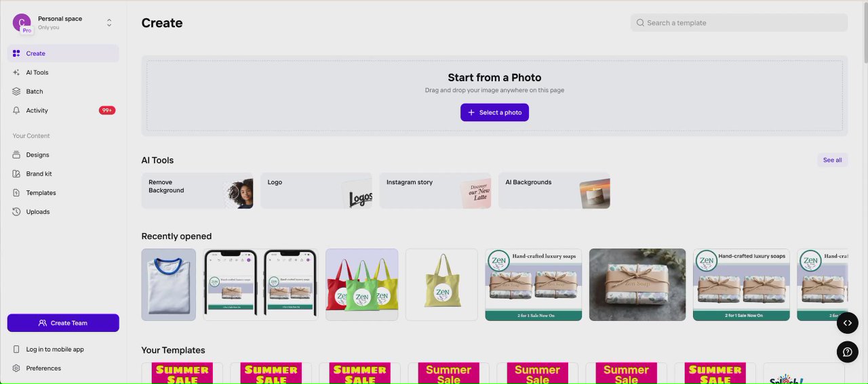The image size is (868, 384).
Task: Select the Create menu item
Action: point(63,54)
